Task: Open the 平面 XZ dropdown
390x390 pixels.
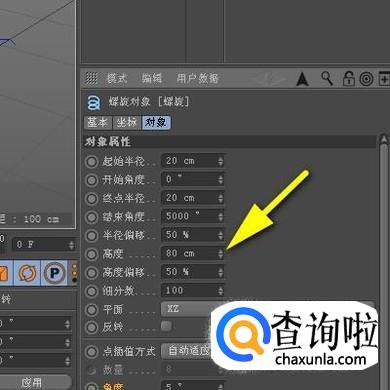Action: point(187,309)
